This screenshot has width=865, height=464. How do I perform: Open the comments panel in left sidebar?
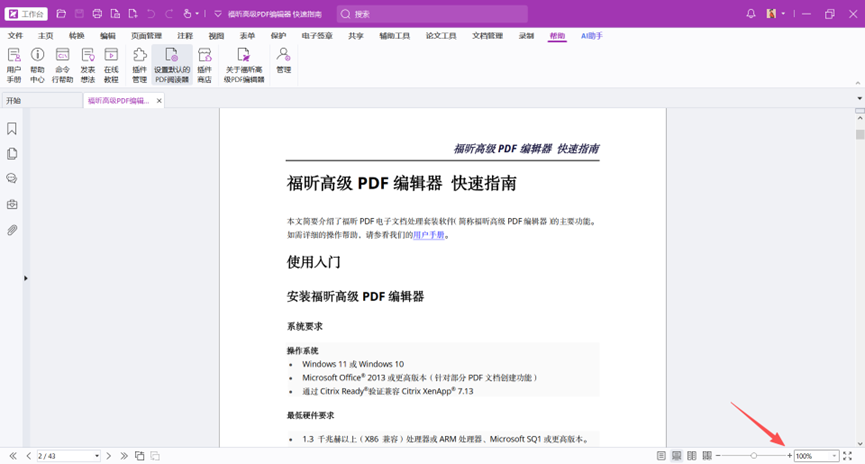click(12, 179)
